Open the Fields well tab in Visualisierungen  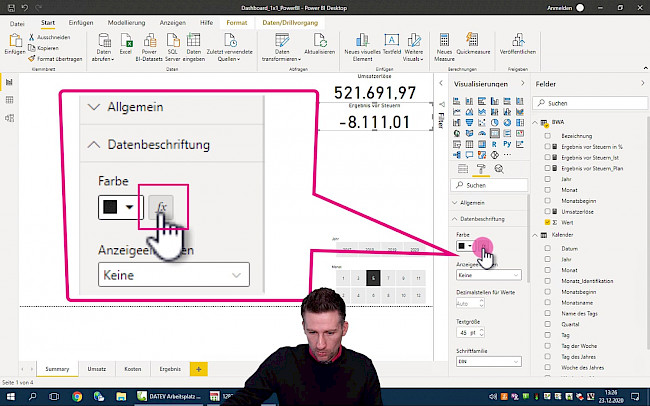click(463, 169)
